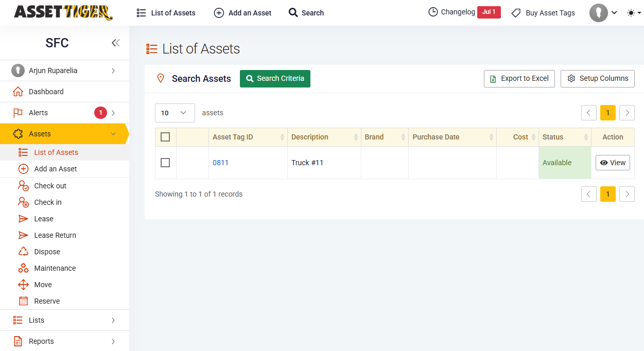The height and width of the screenshot is (351, 644).
Task: Open Add an Asset in top navigation
Action: coord(242,13)
